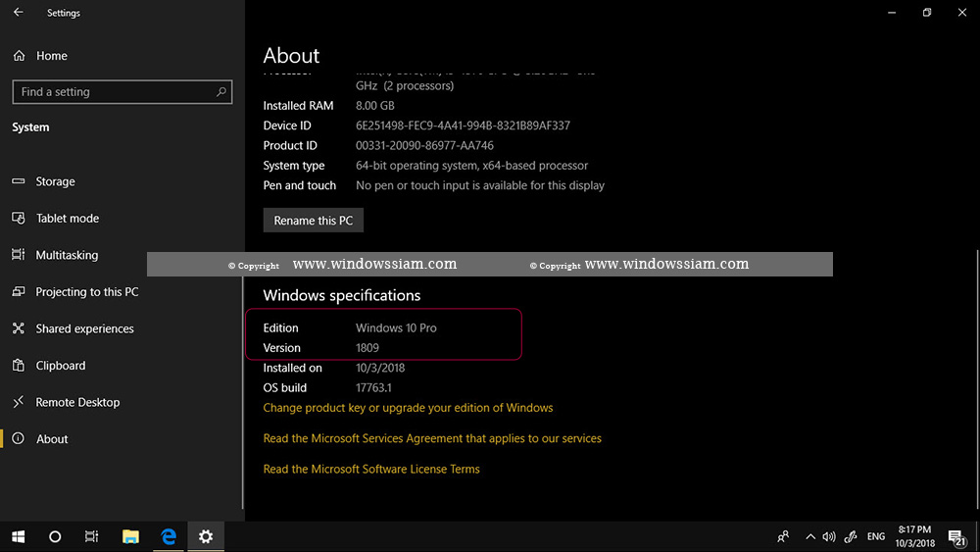Click the pen workspace tray icon

coord(851,536)
